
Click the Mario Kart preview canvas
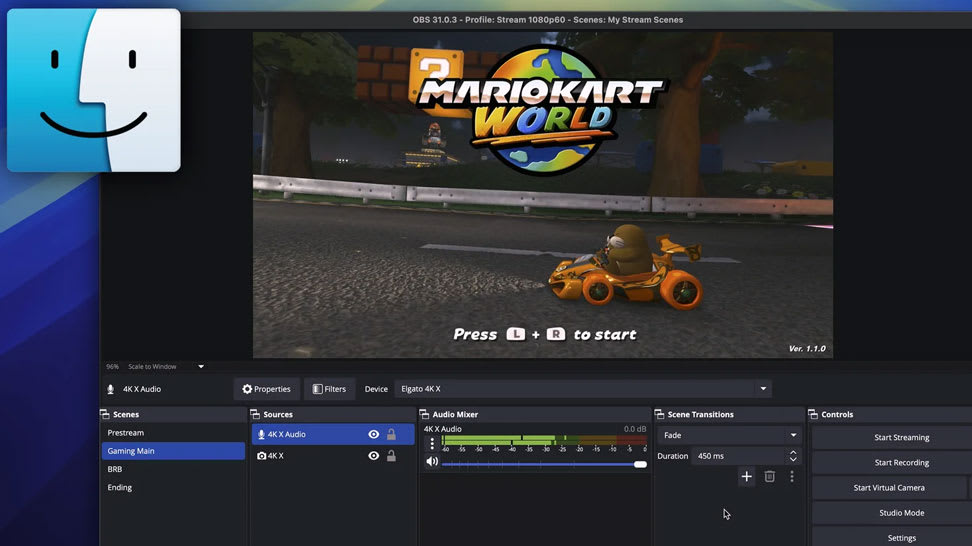542,195
